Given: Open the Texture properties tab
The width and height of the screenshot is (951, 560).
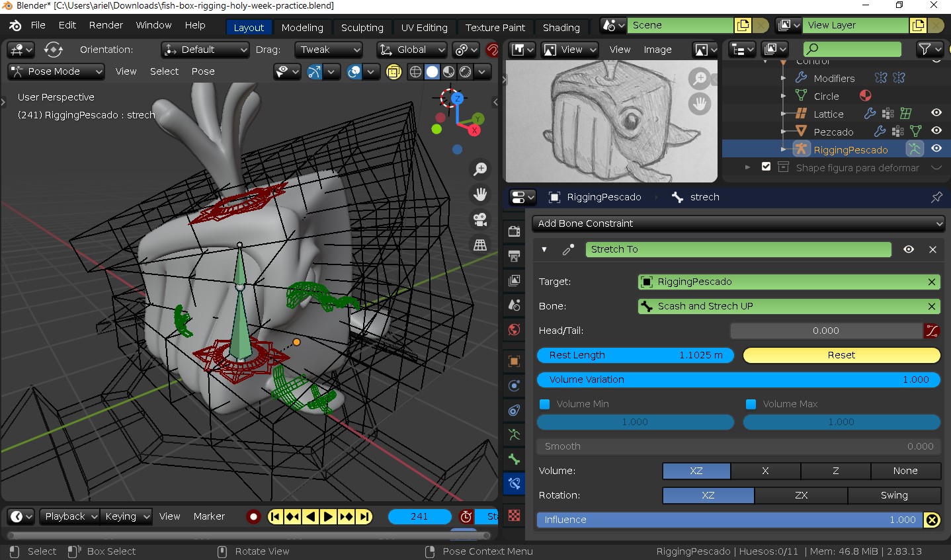Looking at the screenshot, I should pyautogui.click(x=514, y=516).
